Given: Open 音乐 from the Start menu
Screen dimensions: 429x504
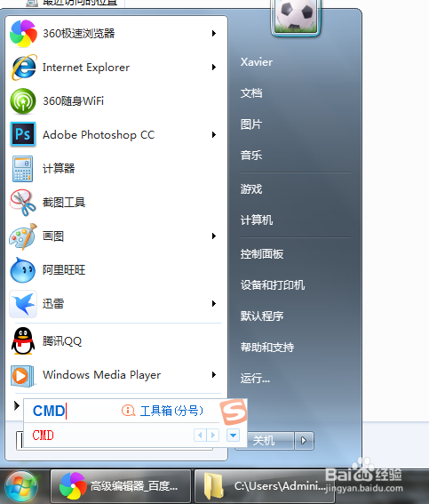Looking at the screenshot, I should coord(251,156).
